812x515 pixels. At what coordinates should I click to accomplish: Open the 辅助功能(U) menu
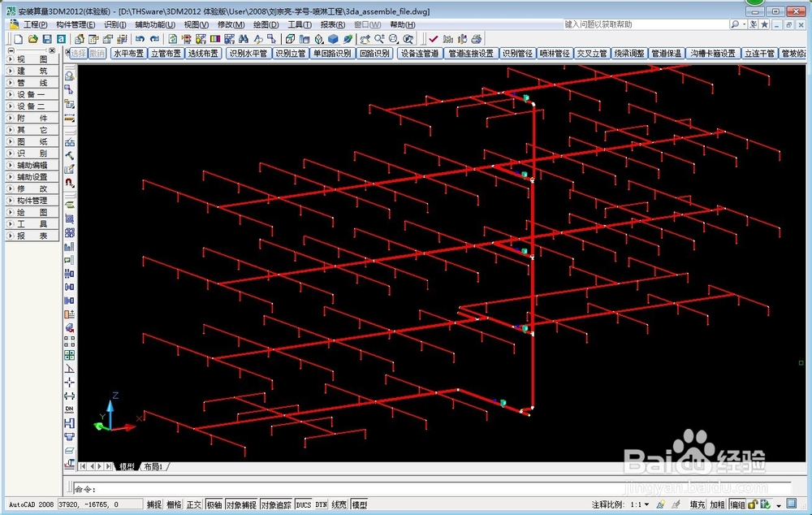tap(155, 24)
